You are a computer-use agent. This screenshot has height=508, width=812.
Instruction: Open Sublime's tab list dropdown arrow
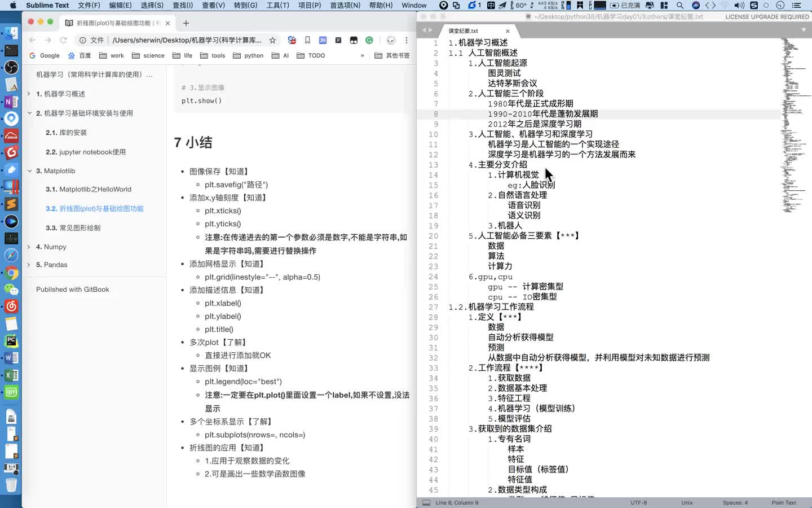(x=804, y=30)
